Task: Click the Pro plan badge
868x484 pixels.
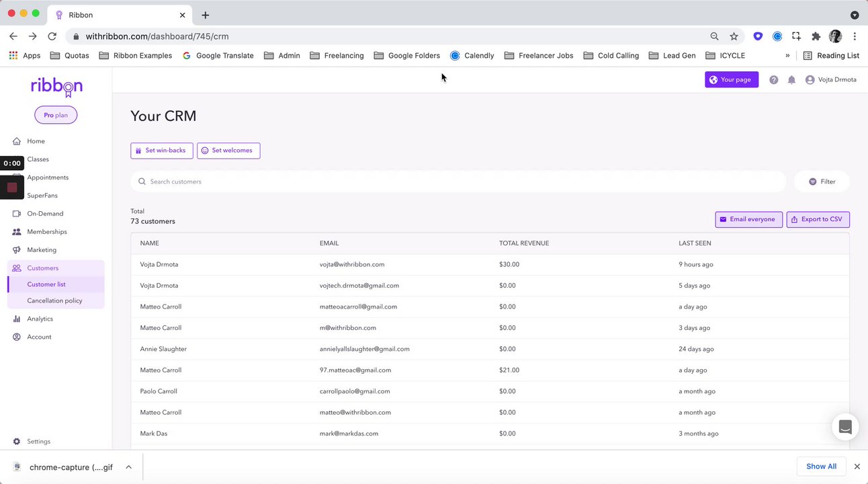Action: [x=56, y=115]
